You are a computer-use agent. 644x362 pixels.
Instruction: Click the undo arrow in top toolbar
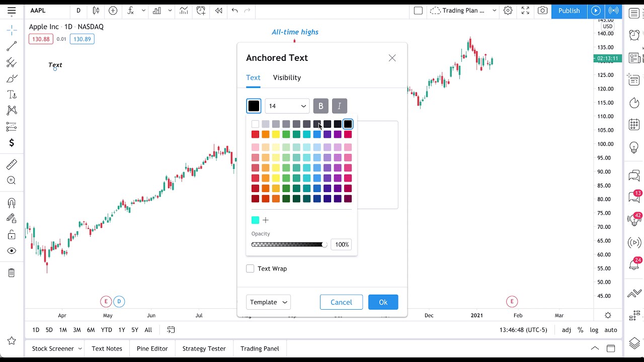(x=234, y=11)
